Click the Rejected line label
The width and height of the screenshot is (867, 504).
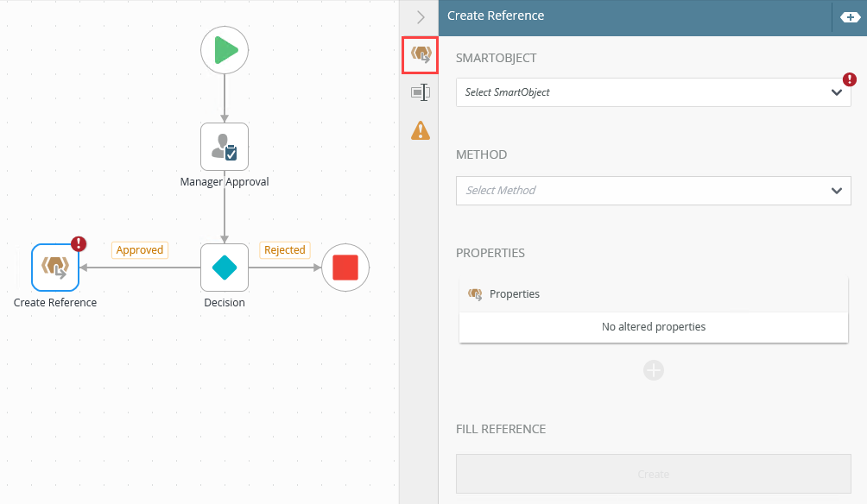[x=285, y=249]
